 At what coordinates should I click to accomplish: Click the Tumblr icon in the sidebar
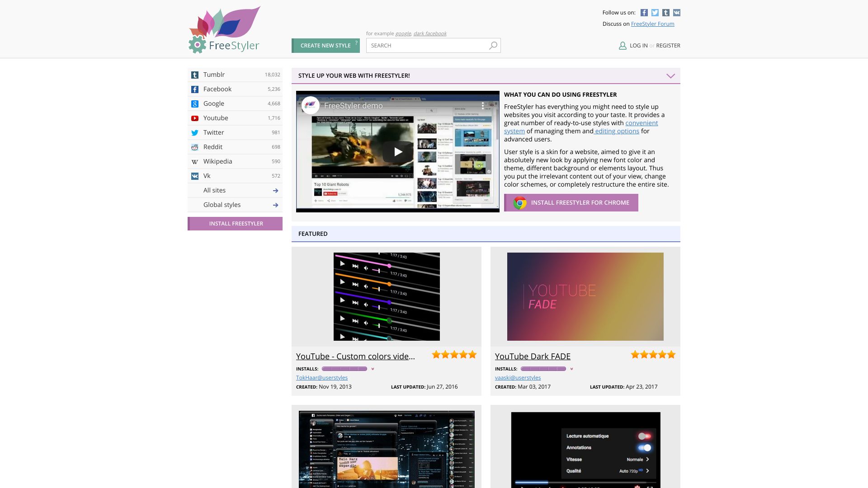[195, 75]
